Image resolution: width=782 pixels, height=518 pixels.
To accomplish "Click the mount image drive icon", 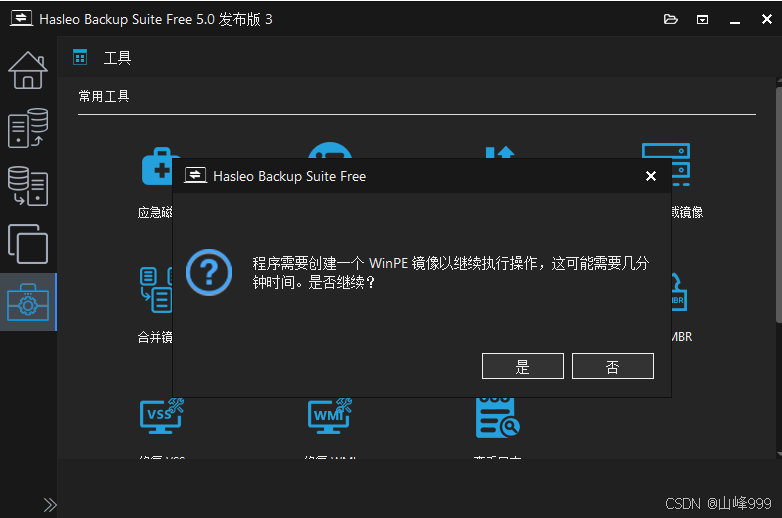I will pyautogui.click(x=681, y=164).
